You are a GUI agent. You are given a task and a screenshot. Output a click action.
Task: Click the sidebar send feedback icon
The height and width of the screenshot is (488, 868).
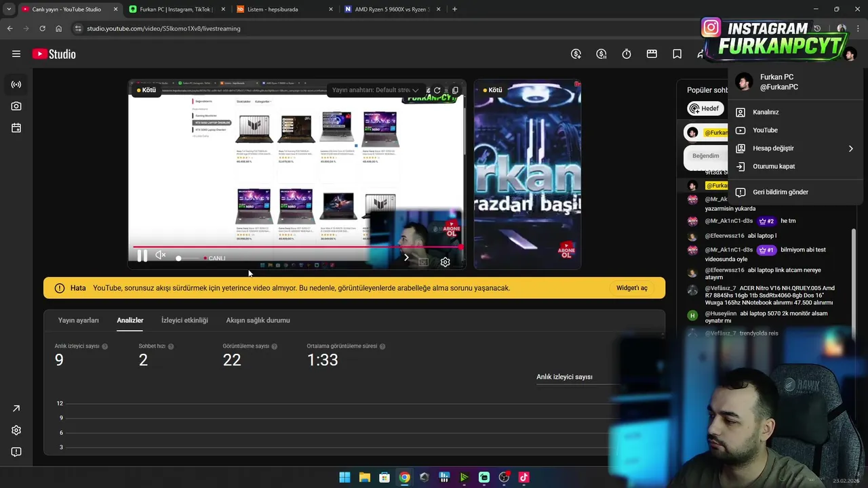(x=16, y=452)
